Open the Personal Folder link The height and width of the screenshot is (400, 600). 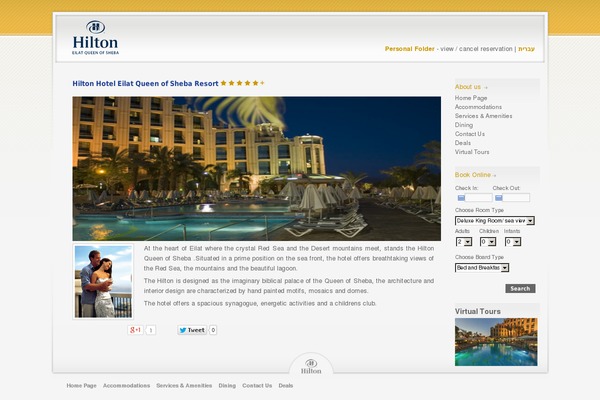tap(409, 49)
